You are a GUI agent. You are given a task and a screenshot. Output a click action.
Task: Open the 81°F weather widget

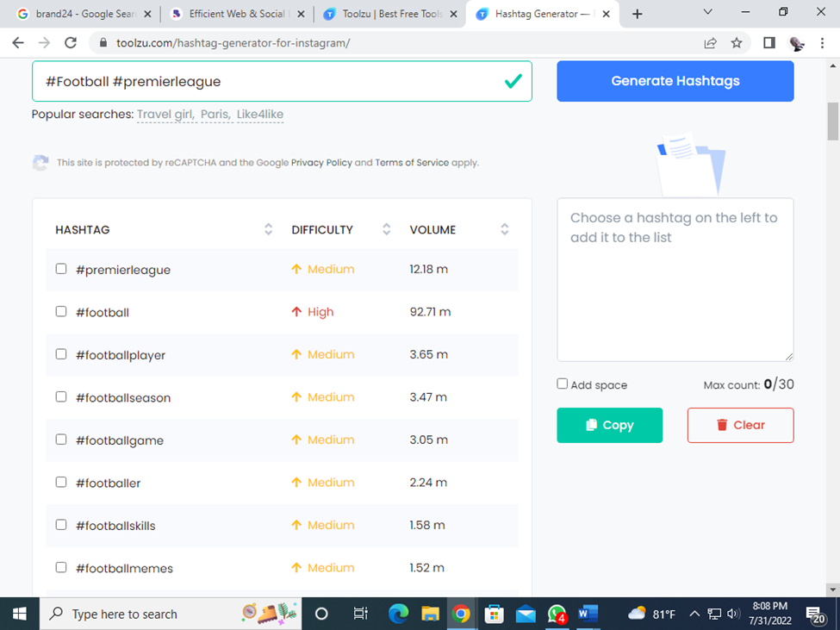pos(651,614)
